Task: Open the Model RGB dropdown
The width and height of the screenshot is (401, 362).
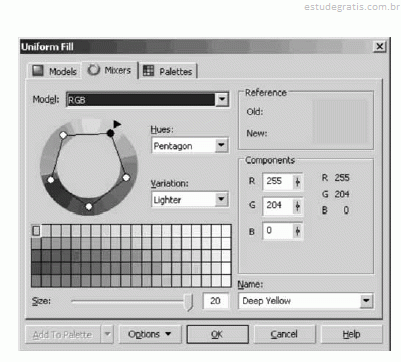Action: click(222, 100)
